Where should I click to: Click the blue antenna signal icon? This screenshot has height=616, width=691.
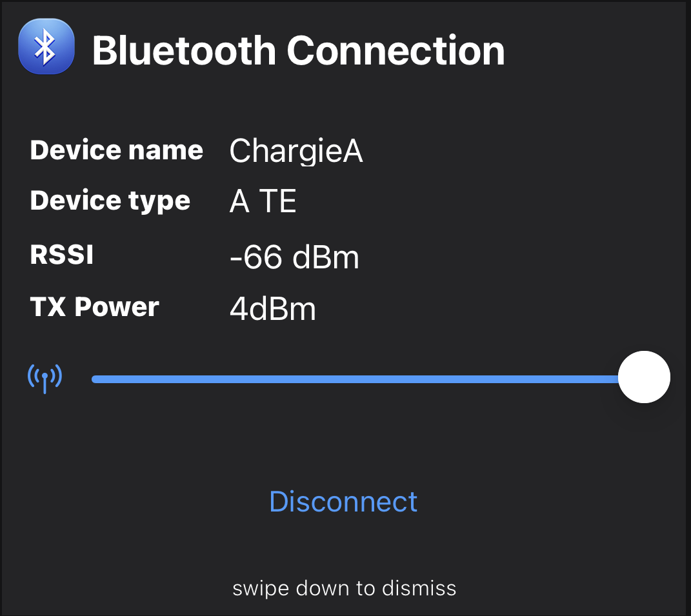[45, 379]
